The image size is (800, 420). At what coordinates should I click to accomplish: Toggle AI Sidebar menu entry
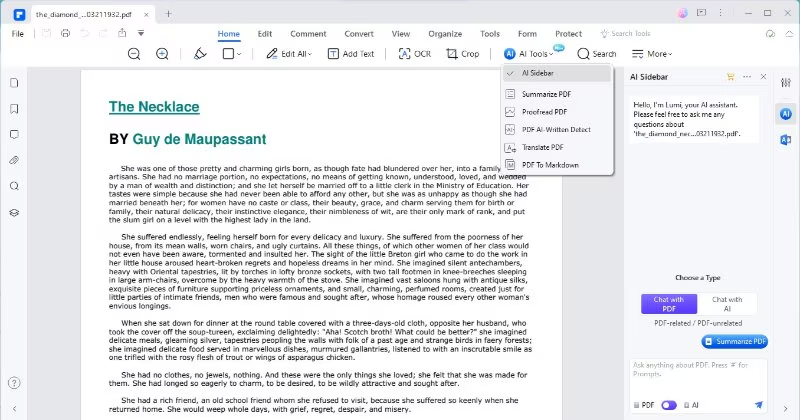point(557,73)
